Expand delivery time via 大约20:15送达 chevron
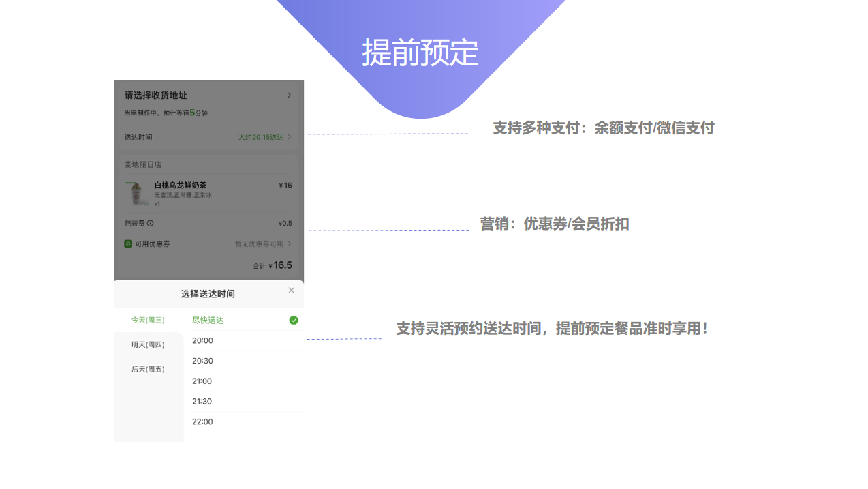The image size is (868, 489). tap(289, 137)
